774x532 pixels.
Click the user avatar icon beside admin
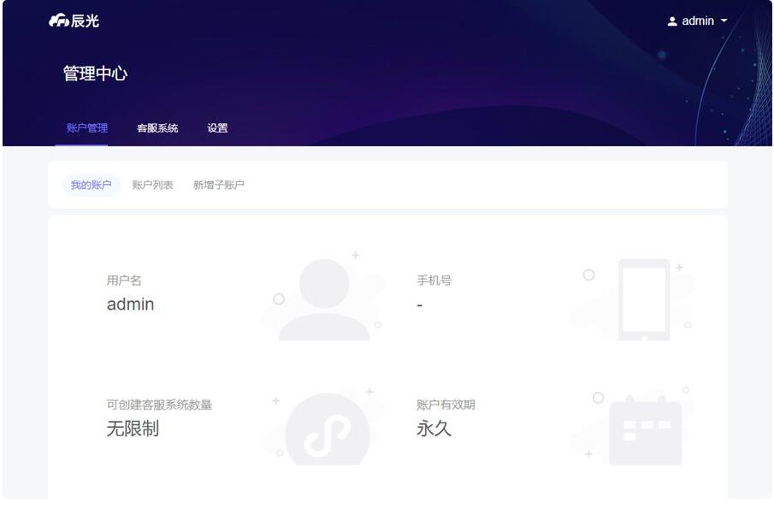[672, 21]
